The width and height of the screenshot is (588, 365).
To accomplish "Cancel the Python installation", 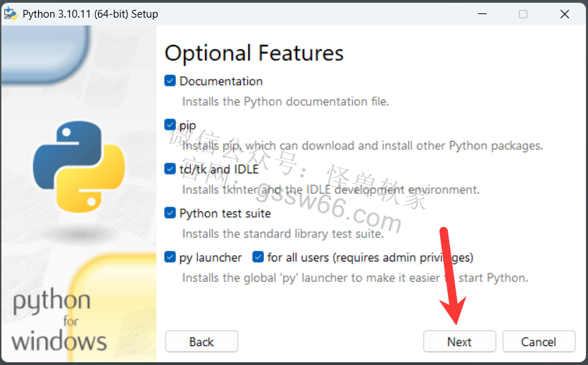I will (539, 341).
